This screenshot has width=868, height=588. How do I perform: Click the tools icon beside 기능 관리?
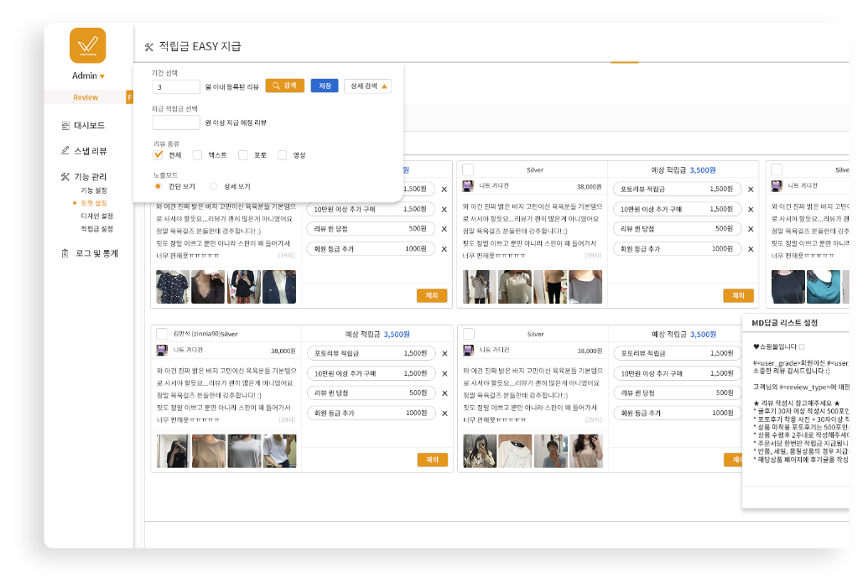[x=65, y=177]
